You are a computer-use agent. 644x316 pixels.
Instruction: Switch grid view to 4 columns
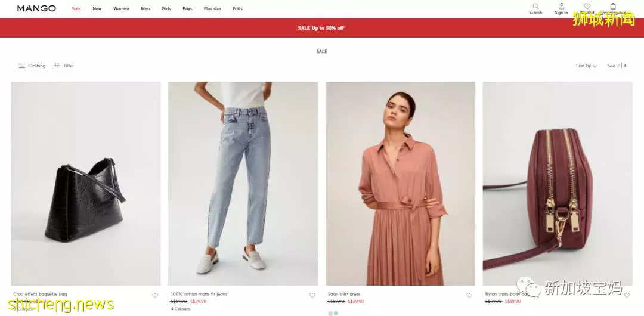pos(625,66)
